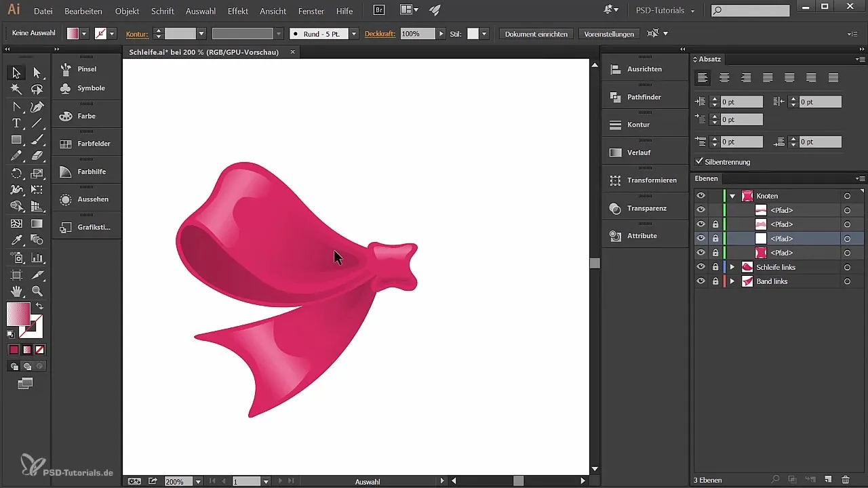This screenshot has width=868, height=488.
Task: Uncheck the Silbentrennung checkbox
Action: point(700,162)
